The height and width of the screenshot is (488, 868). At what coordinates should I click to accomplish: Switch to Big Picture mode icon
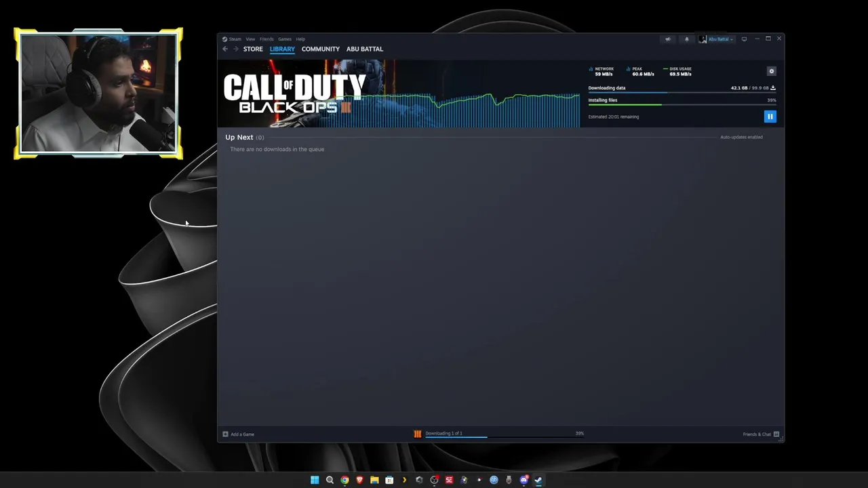coord(744,39)
